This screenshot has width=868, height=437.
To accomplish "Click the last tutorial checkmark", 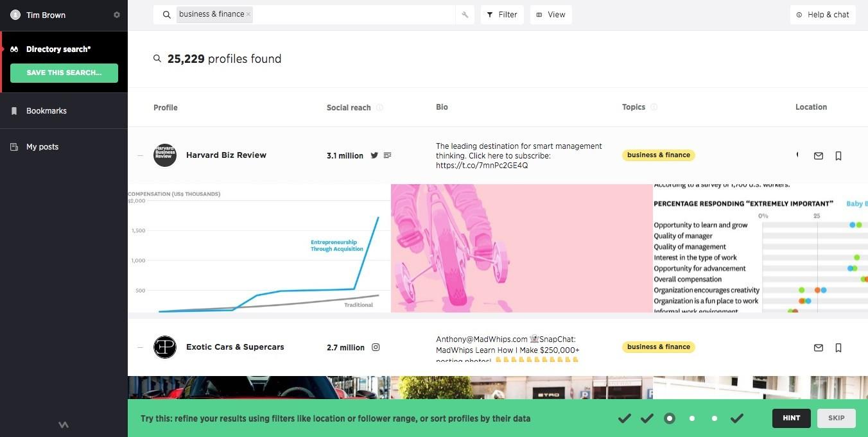I will (x=737, y=418).
